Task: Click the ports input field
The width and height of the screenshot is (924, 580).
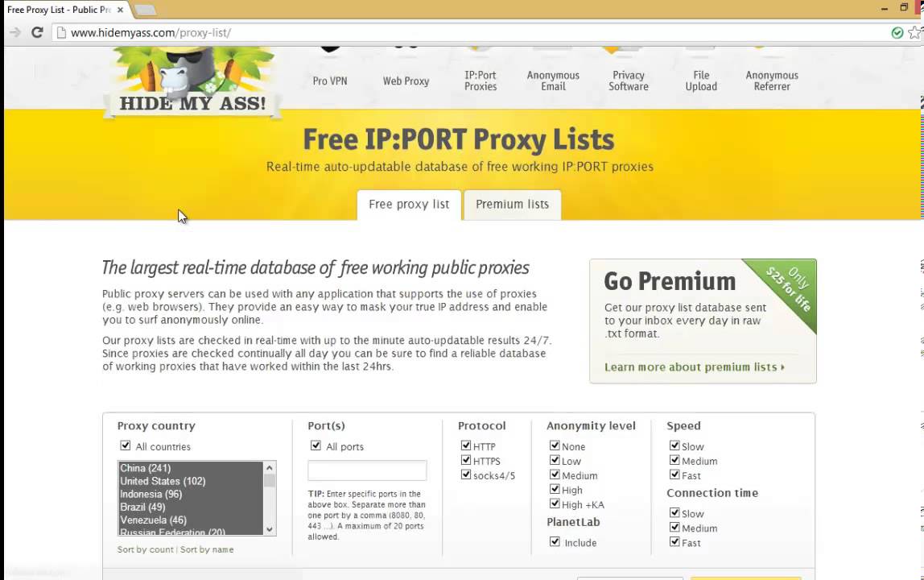Action: 367,470
